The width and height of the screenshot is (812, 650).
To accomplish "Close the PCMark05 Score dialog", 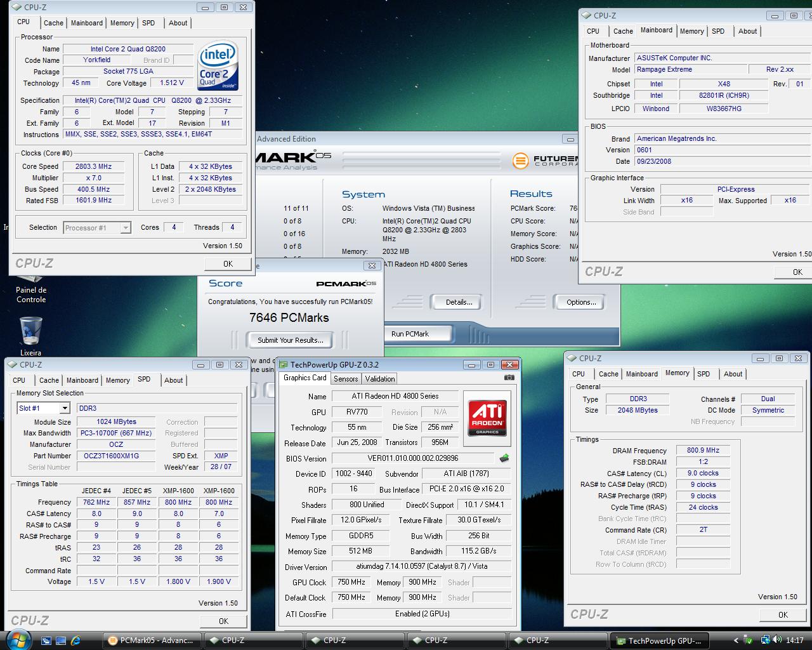I will pyautogui.click(x=372, y=265).
